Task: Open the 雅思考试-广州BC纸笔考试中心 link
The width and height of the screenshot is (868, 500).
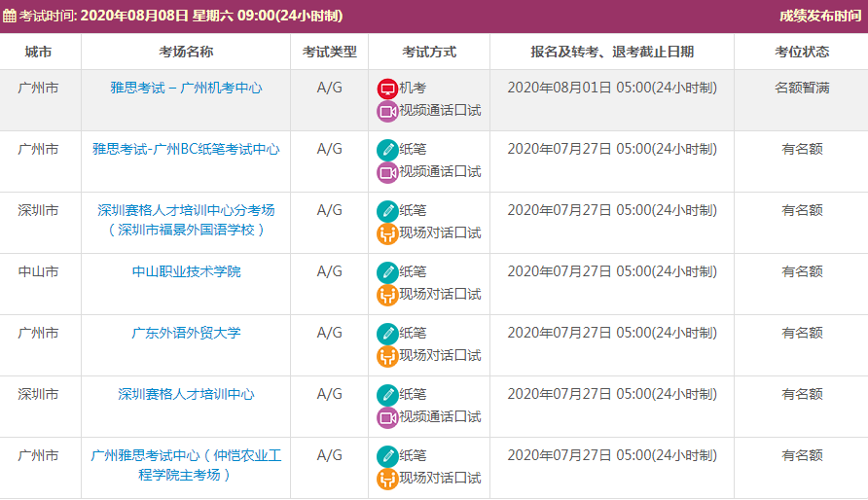Action: click(x=186, y=149)
